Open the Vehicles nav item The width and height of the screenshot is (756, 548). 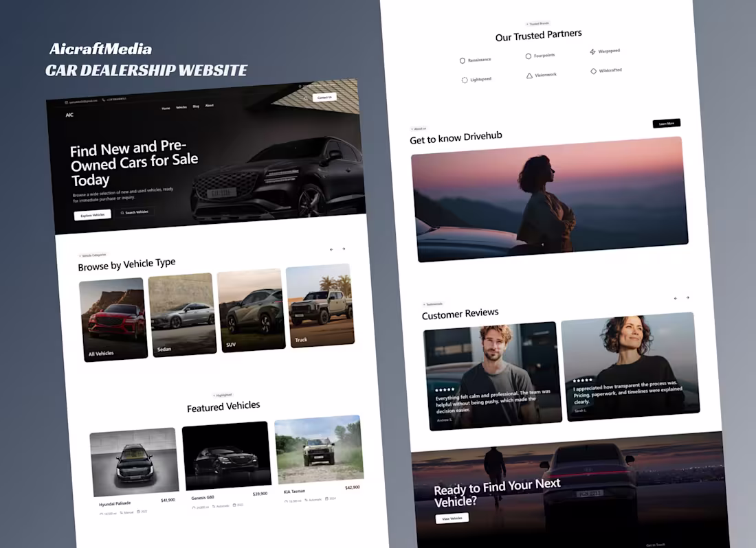[181, 107]
